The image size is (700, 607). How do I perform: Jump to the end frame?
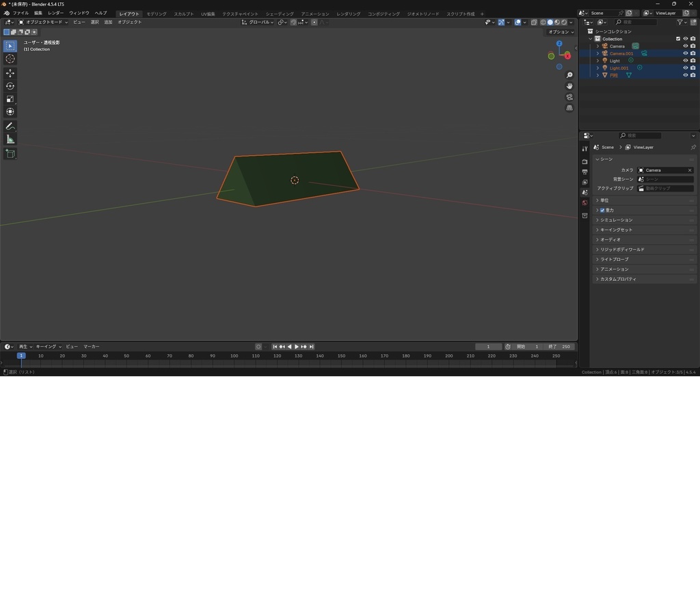coord(312,347)
